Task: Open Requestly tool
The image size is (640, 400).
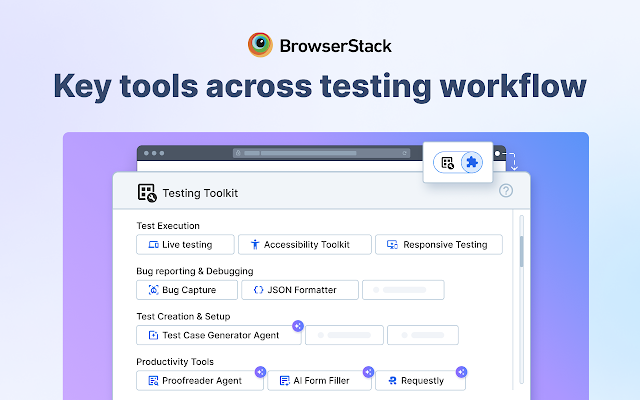Action: point(420,380)
